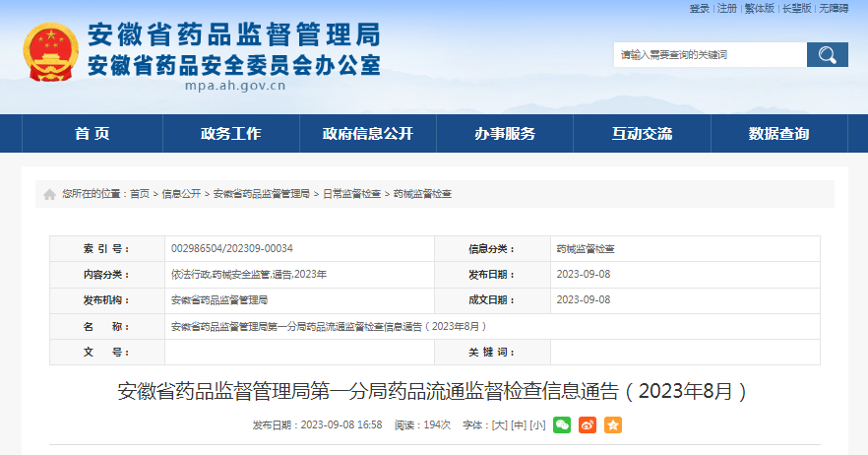Click the 登录 login link
Viewport: 868px width, 455px height.
(x=699, y=9)
